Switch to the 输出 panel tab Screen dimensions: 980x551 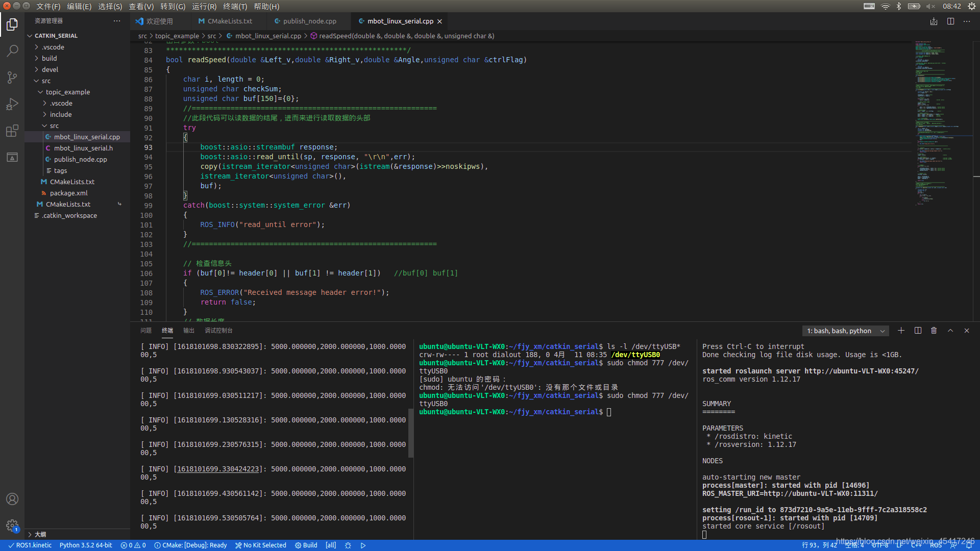coord(189,331)
